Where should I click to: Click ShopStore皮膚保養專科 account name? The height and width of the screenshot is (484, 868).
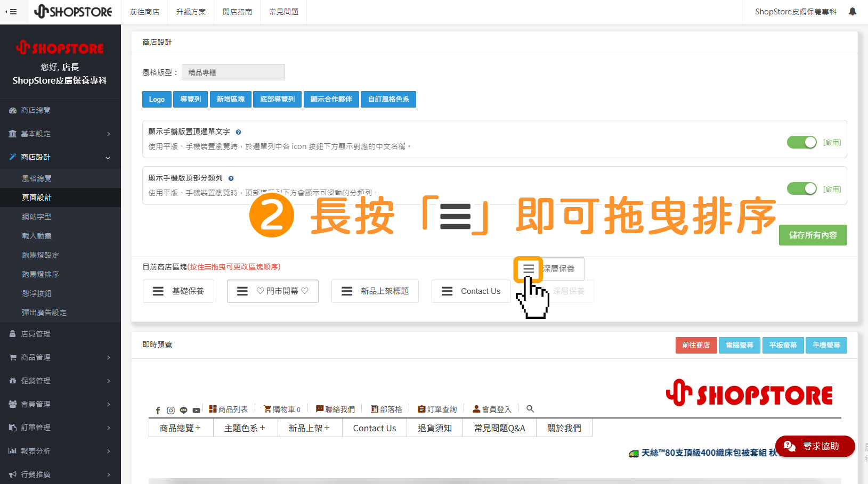click(796, 12)
